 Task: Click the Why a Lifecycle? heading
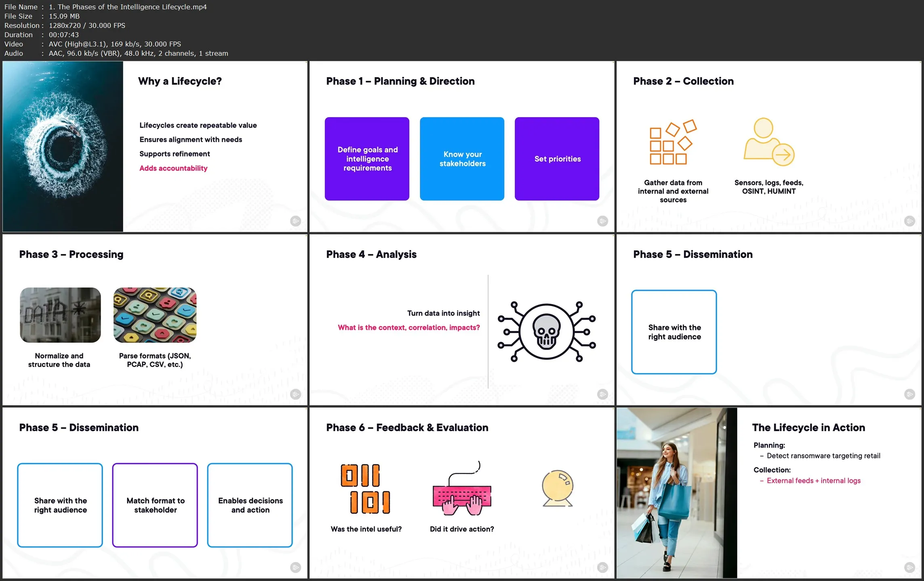(180, 81)
